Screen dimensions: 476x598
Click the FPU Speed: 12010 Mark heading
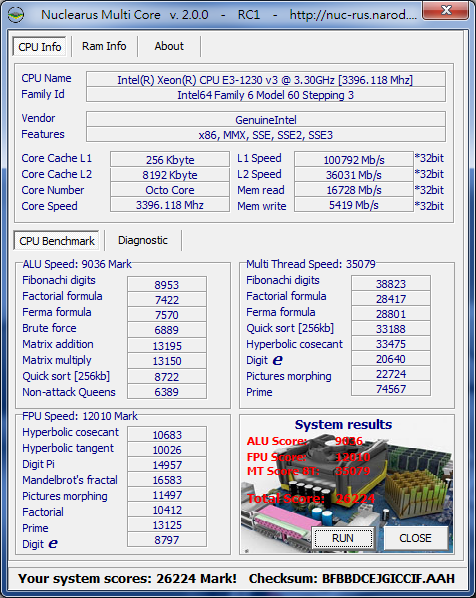tap(80, 416)
